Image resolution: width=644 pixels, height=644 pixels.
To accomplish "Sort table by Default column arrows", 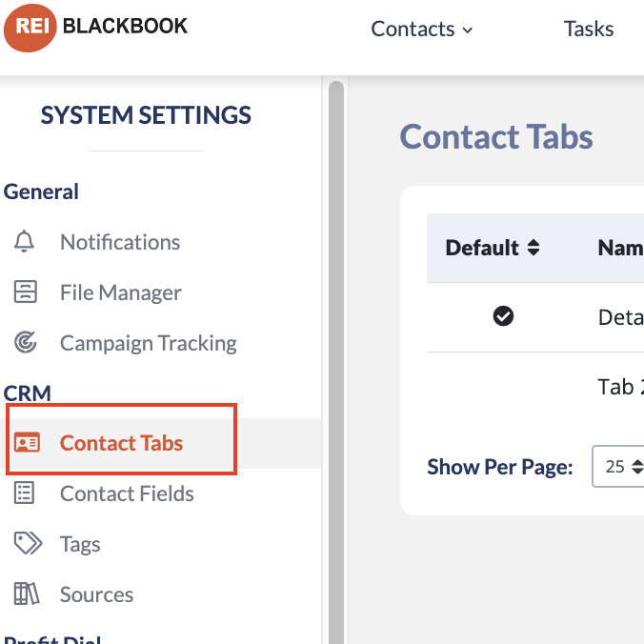I will click(533, 248).
